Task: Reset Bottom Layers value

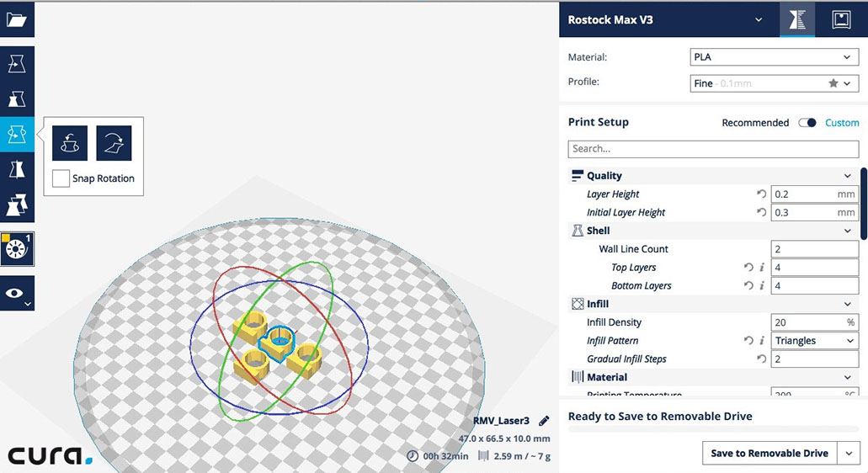Action: (748, 285)
